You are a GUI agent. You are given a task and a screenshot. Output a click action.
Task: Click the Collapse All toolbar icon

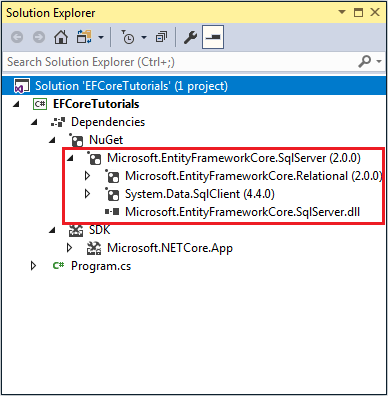(162, 37)
